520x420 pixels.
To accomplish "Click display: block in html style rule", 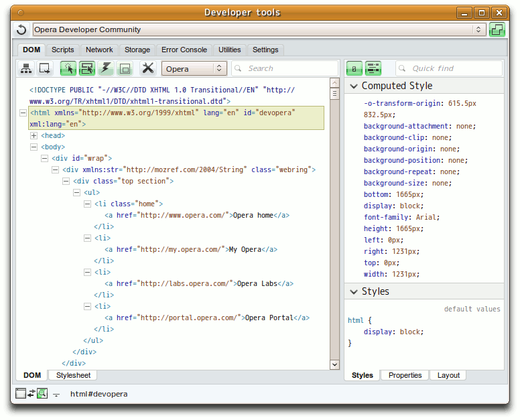I will tap(393, 332).
